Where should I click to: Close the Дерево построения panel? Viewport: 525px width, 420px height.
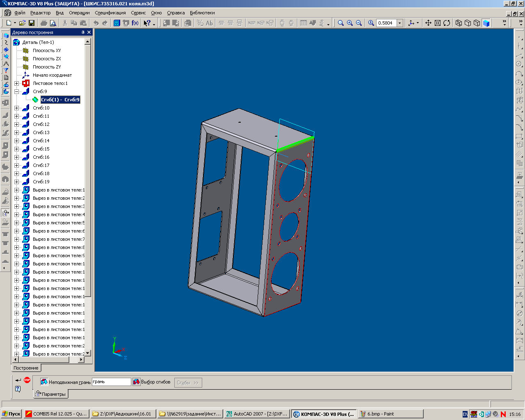tap(89, 32)
